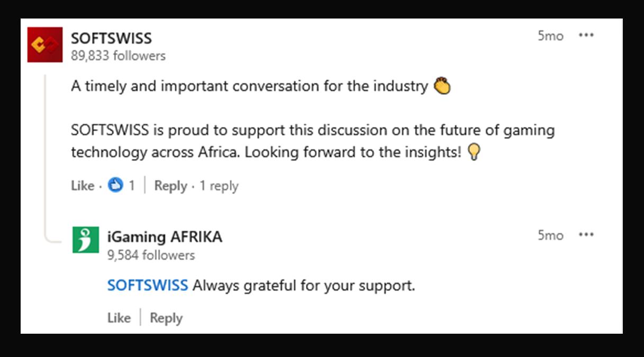Expand the '1 reply' thread link

pyautogui.click(x=219, y=186)
